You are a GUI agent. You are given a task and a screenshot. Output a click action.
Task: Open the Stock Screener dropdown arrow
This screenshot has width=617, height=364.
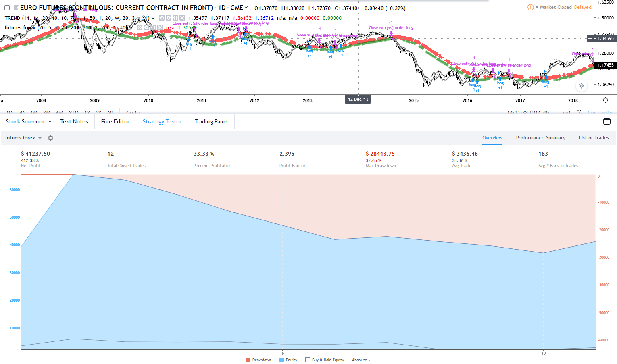point(50,121)
